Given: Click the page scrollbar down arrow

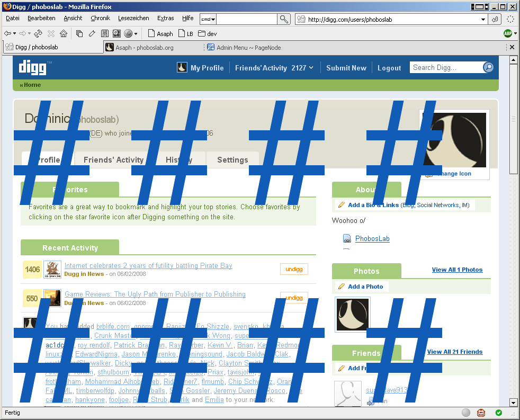Looking at the screenshot, I should [x=513, y=403].
